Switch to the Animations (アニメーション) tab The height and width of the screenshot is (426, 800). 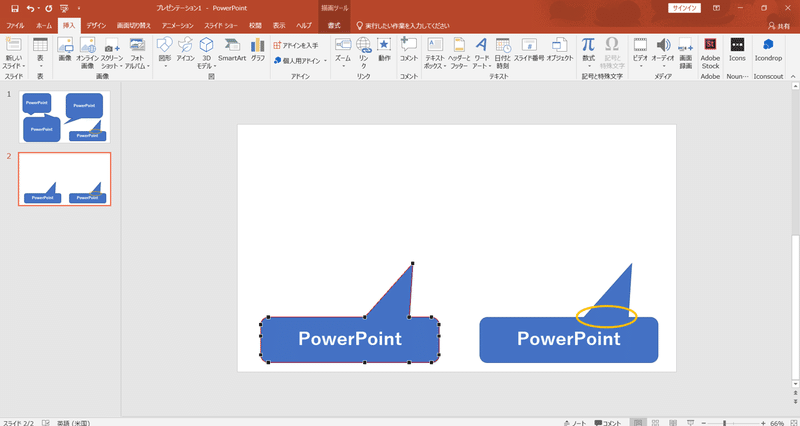click(x=178, y=26)
